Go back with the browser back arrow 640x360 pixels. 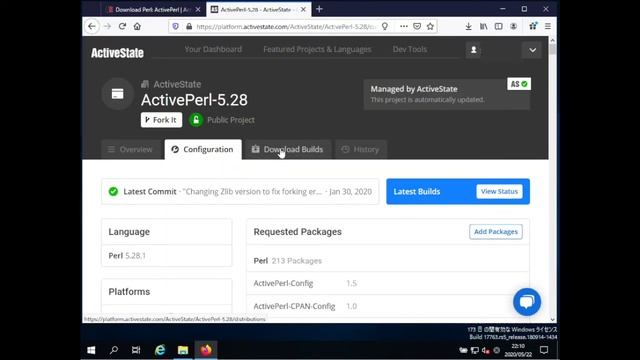coord(92,27)
